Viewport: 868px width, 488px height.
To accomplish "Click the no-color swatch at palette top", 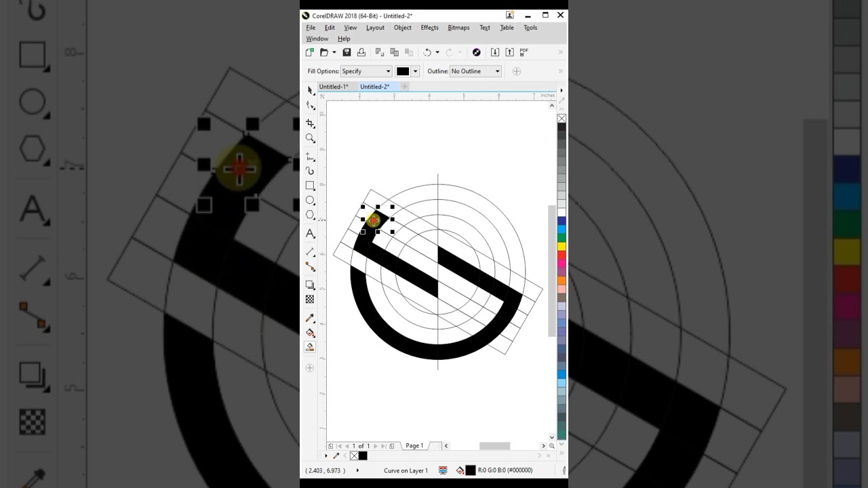I will (x=561, y=119).
